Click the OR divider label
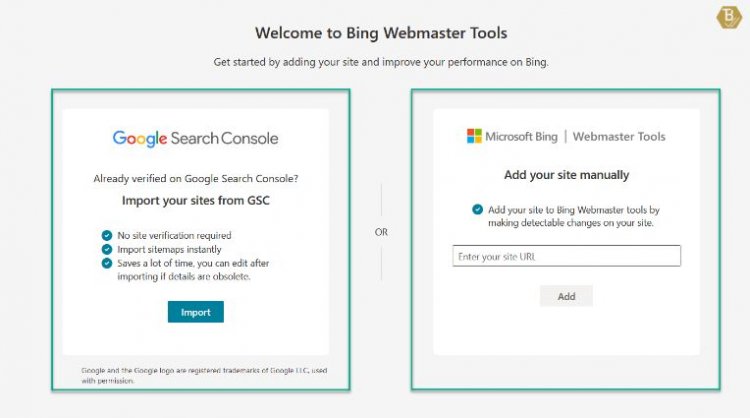This screenshot has height=418, width=750. [x=381, y=232]
